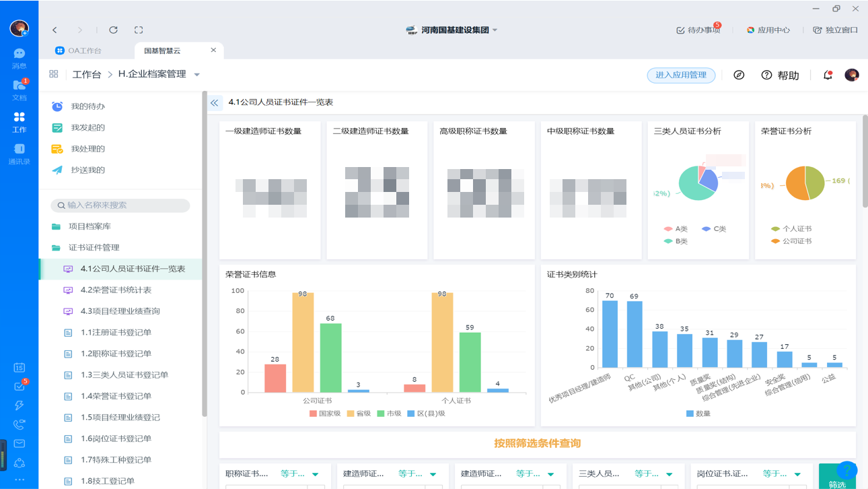Click the notification bell icon
The height and width of the screenshot is (489, 868).
(828, 75)
